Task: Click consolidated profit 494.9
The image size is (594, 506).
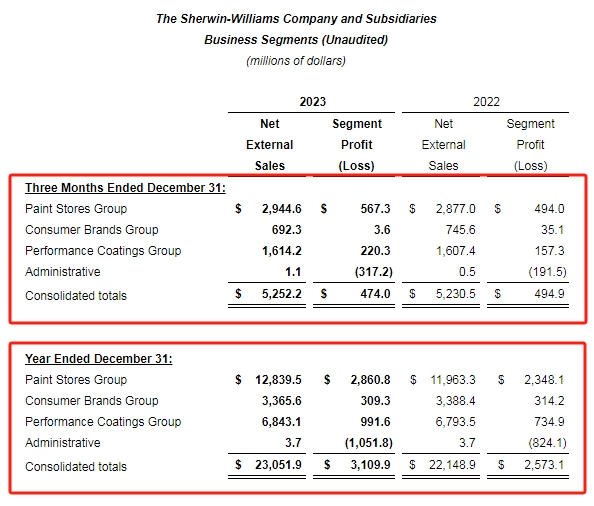Action: pos(549,294)
